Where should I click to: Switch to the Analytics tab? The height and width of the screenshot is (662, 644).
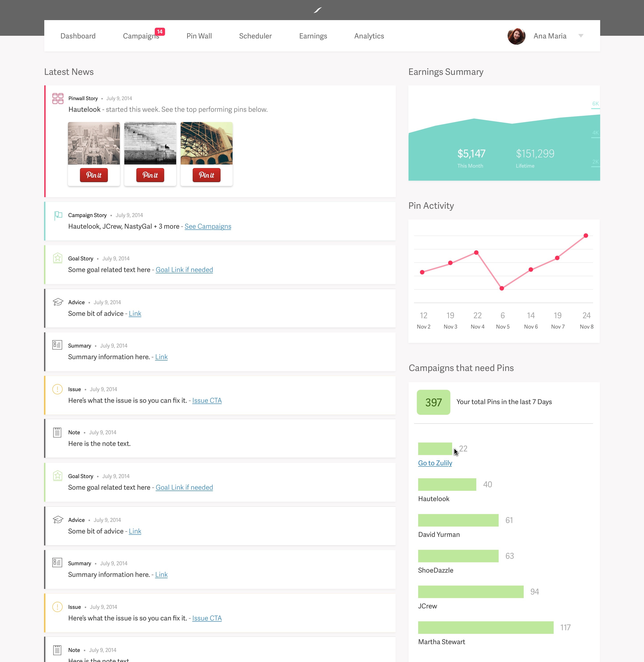pos(369,36)
